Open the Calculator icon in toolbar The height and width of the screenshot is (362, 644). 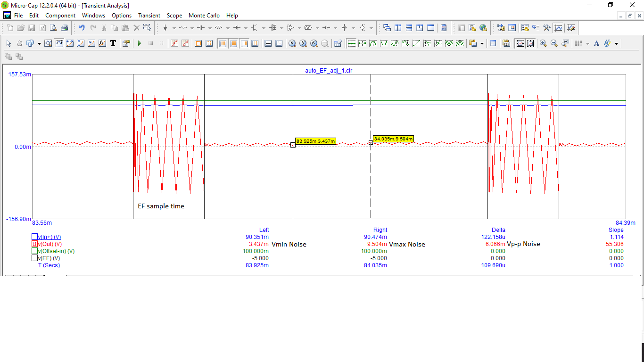click(443, 28)
